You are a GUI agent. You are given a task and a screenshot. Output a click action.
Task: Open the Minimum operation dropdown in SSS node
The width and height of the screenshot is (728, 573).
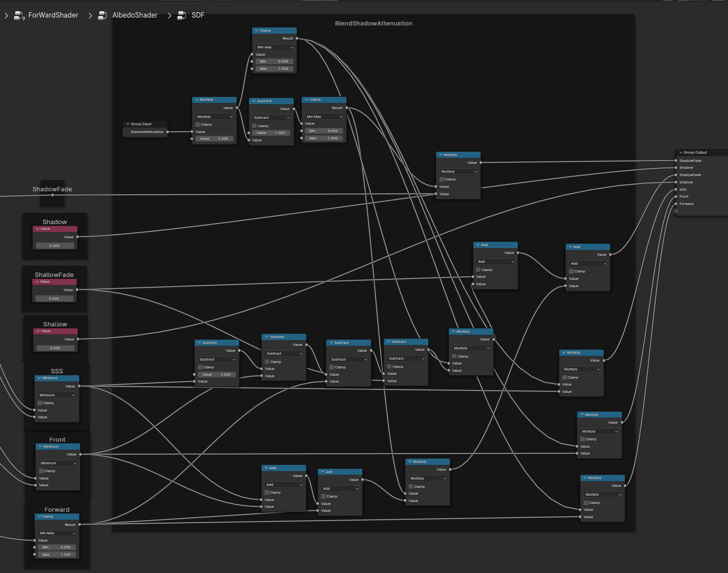click(x=57, y=395)
